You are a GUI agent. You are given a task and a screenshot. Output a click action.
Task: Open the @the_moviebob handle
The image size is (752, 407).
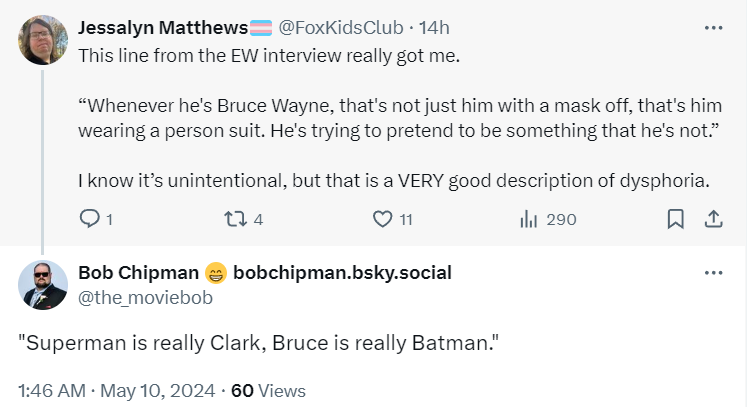click(145, 298)
